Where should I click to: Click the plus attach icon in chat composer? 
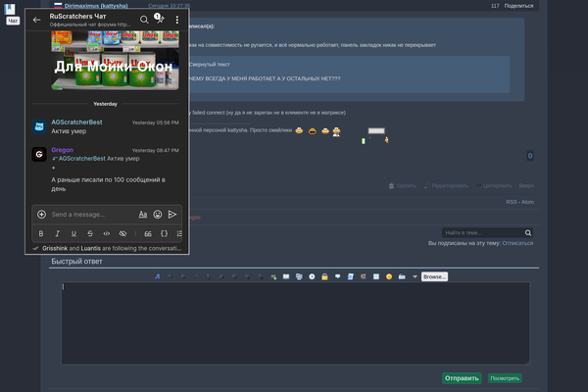(x=41, y=214)
